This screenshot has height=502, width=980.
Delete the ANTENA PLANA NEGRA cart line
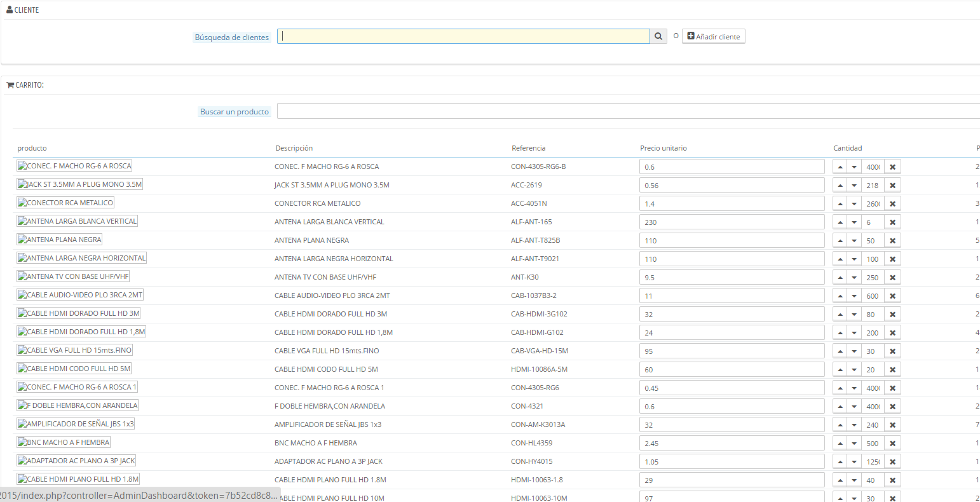coord(892,241)
